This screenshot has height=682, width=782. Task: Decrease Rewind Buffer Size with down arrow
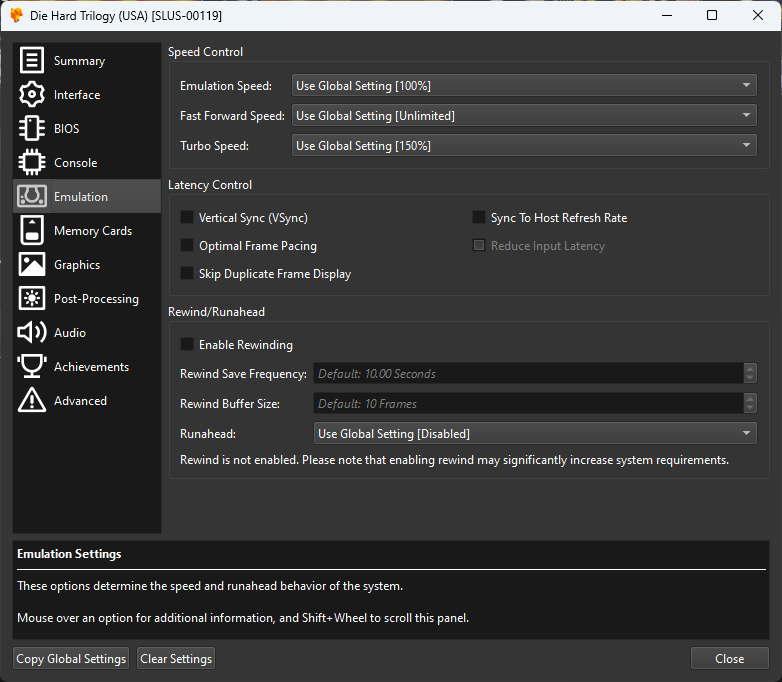pyautogui.click(x=750, y=408)
